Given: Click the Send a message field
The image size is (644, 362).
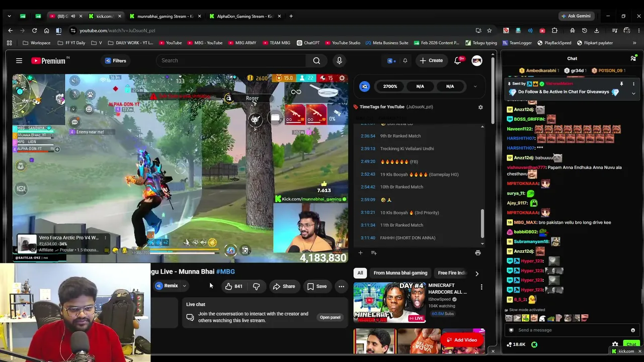Looking at the screenshot, I should pos(572,330).
